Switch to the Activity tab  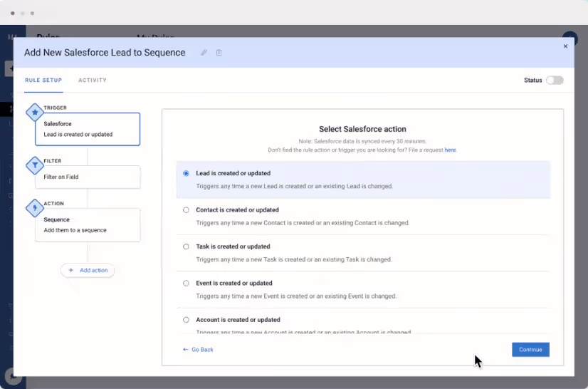coord(93,80)
